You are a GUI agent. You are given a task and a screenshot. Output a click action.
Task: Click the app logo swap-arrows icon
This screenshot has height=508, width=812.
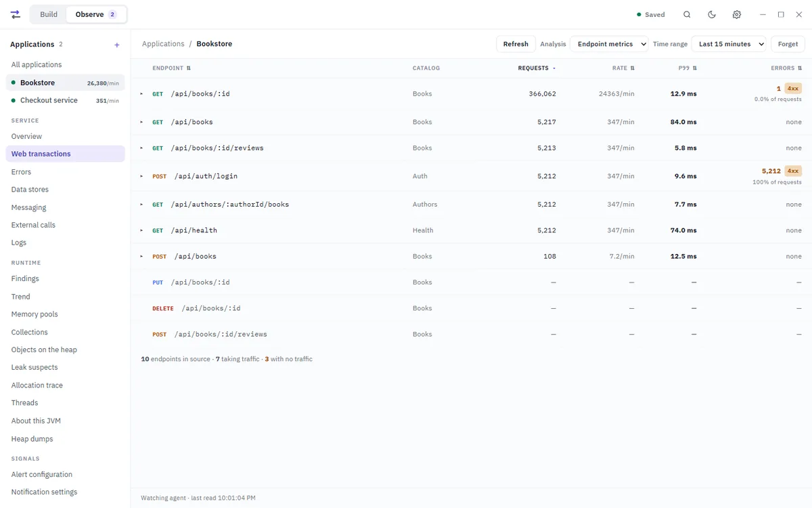click(x=16, y=14)
